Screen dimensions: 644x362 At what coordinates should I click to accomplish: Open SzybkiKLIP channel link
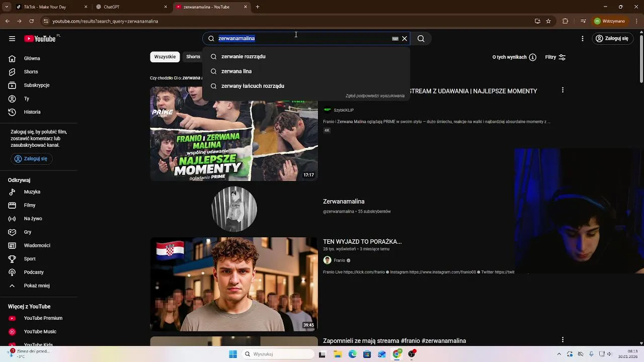pos(344,110)
